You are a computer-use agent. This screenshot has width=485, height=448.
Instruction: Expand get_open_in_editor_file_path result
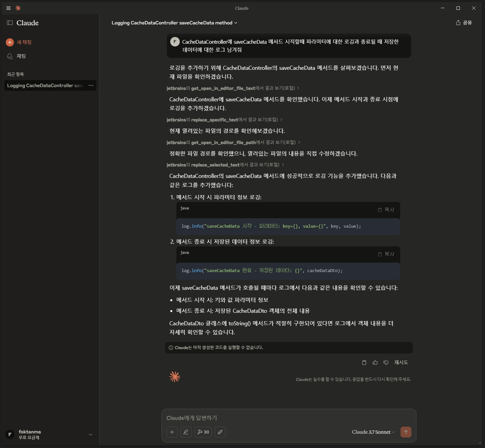(233, 142)
